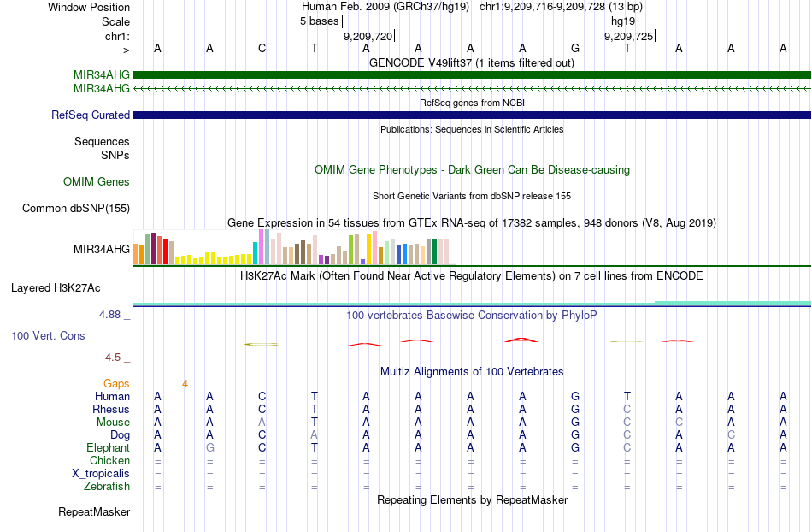
Task: Select the short slate-blue bar in GTEx chart
Action: pyautogui.click(x=362, y=262)
